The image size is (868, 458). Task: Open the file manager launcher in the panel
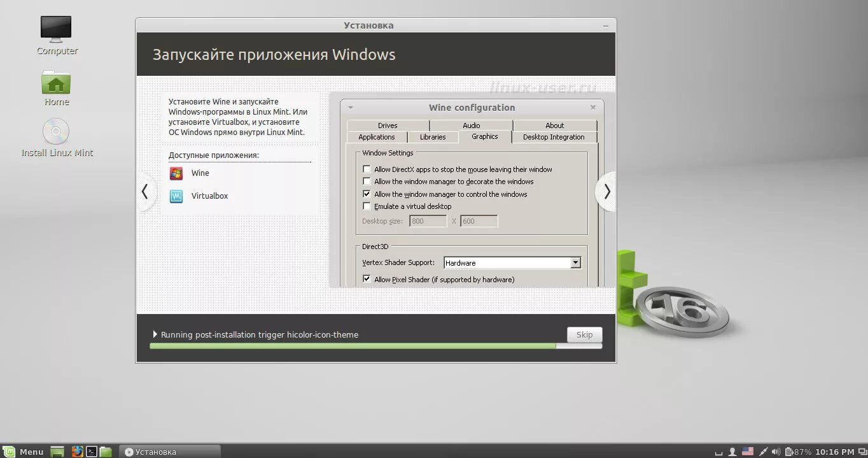coord(106,452)
